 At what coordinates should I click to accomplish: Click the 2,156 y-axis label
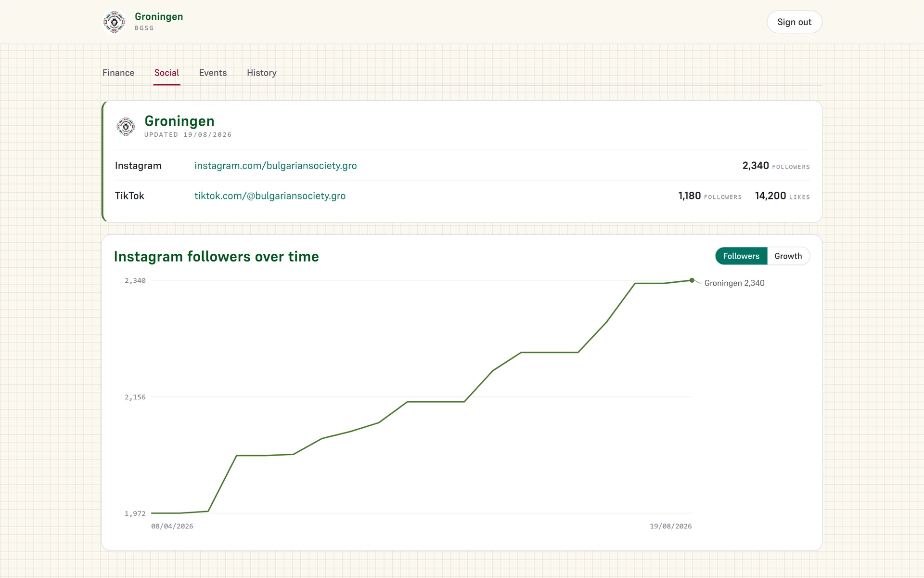pos(135,397)
